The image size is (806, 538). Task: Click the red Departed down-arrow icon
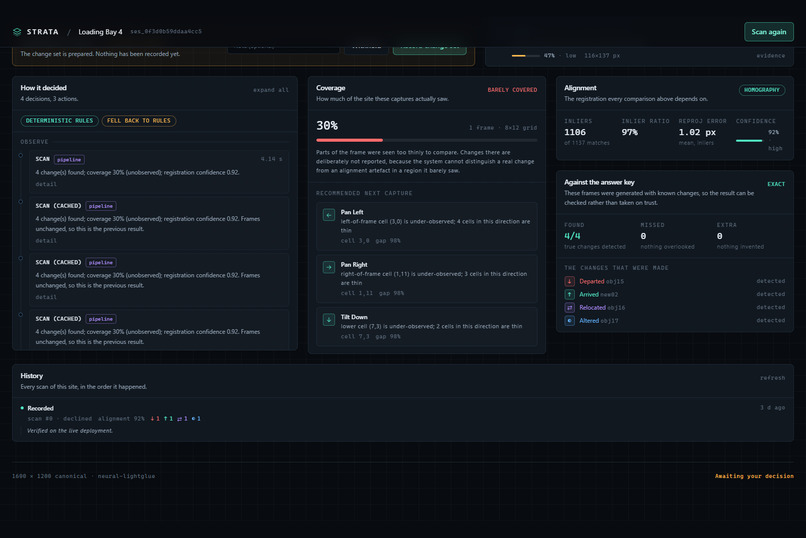point(570,282)
